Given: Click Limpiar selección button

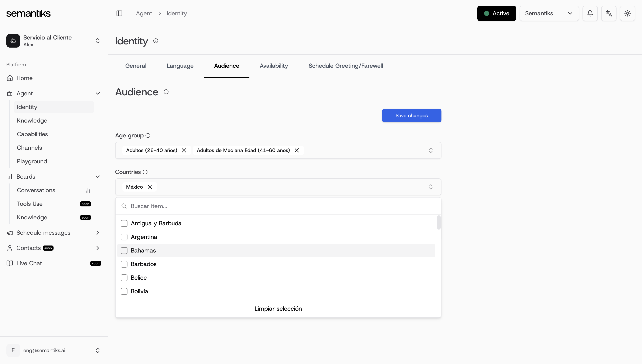Looking at the screenshot, I should click(x=278, y=309).
